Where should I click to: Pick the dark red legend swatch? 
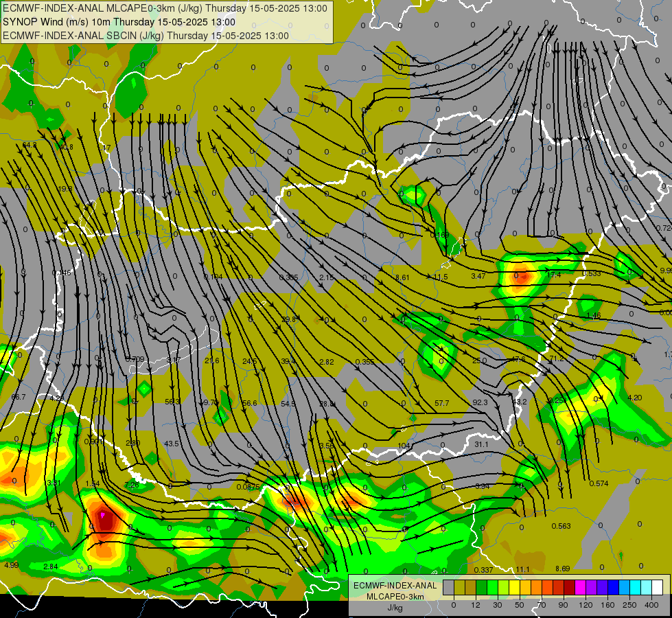pyautogui.click(x=570, y=588)
